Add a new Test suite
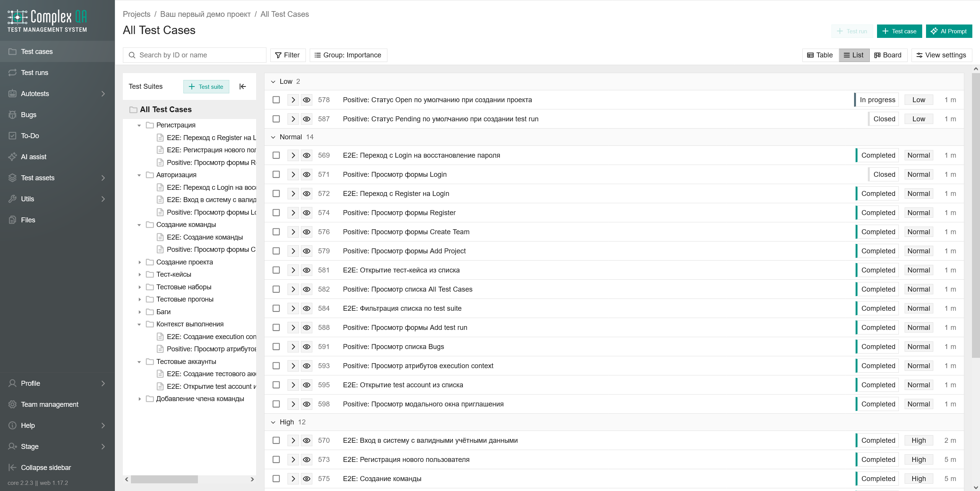Viewport: 980px width, 491px height. click(x=206, y=86)
